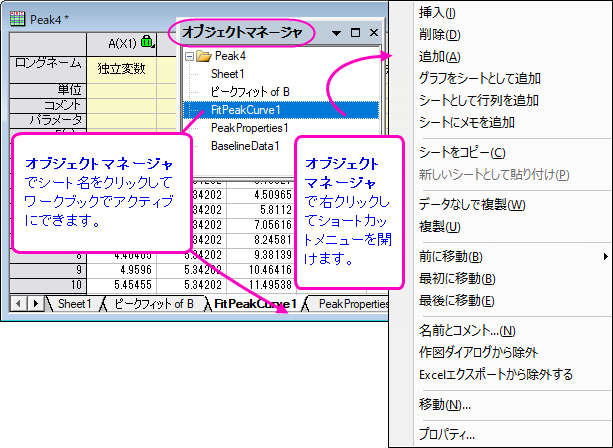
Task: Click the sheet tab scroll-right arrow
Action: (x=36, y=303)
